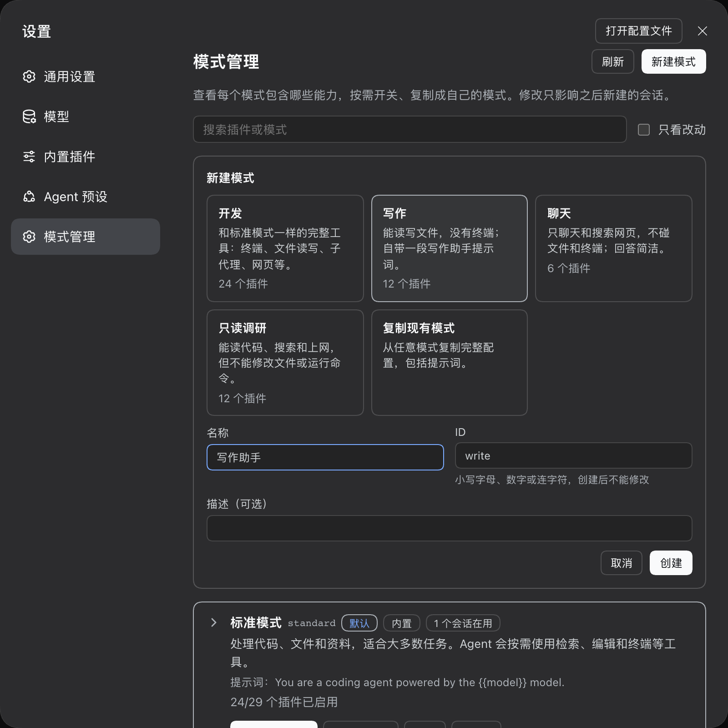The width and height of the screenshot is (728, 728).
Task: Click the 内置插件 sliders icon
Action: 29,157
